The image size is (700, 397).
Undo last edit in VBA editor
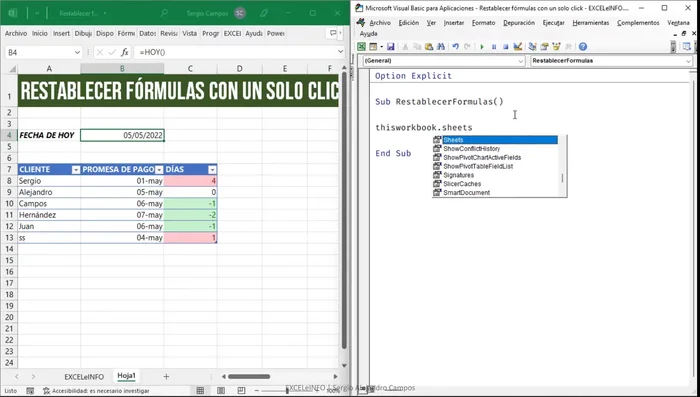455,46
